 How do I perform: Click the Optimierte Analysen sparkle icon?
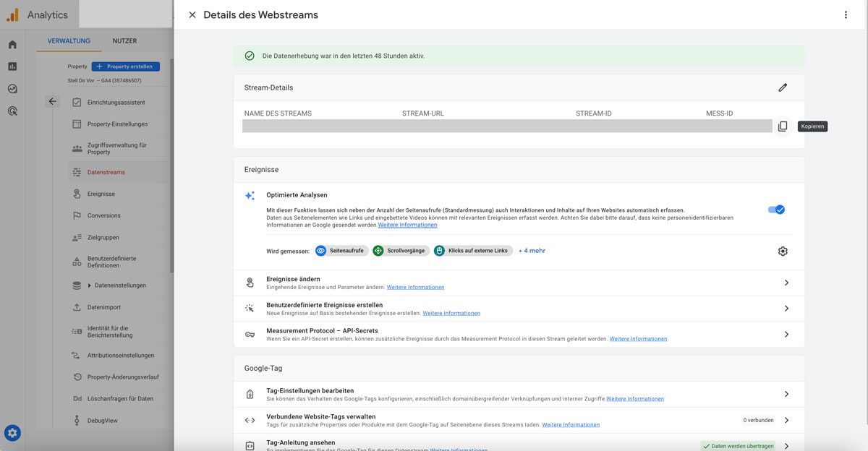[250, 195]
